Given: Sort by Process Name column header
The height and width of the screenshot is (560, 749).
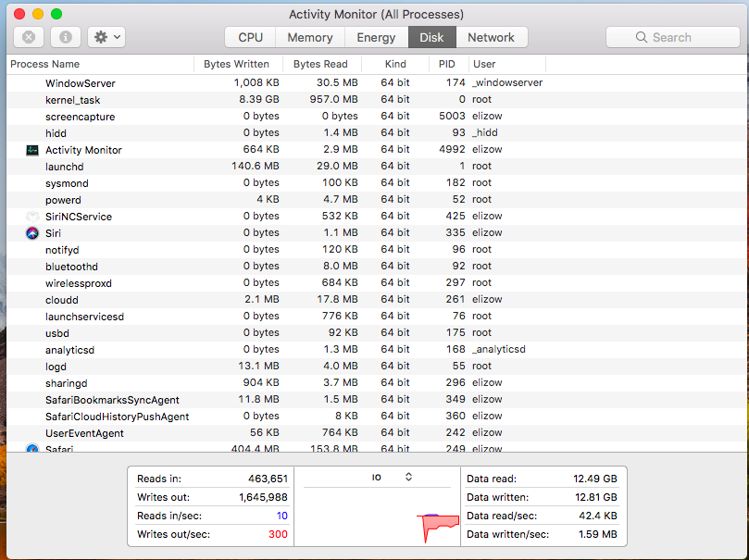Looking at the screenshot, I should pyautogui.click(x=100, y=65).
